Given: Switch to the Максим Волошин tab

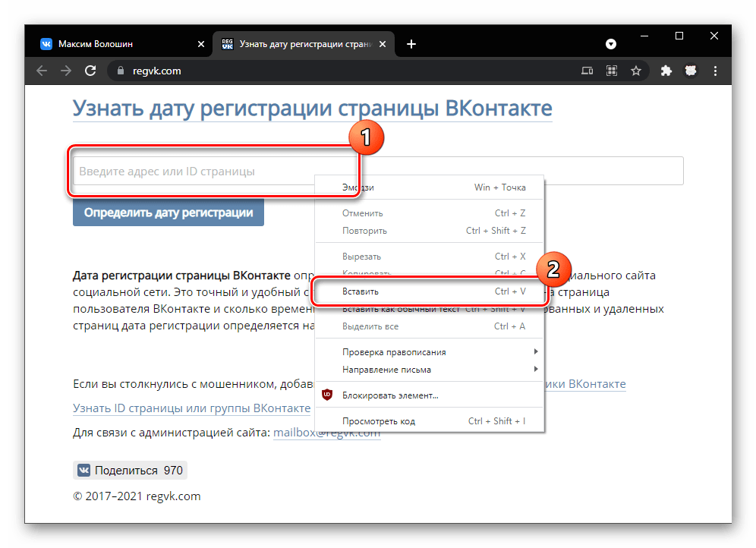Looking at the screenshot, I should coord(118,44).
